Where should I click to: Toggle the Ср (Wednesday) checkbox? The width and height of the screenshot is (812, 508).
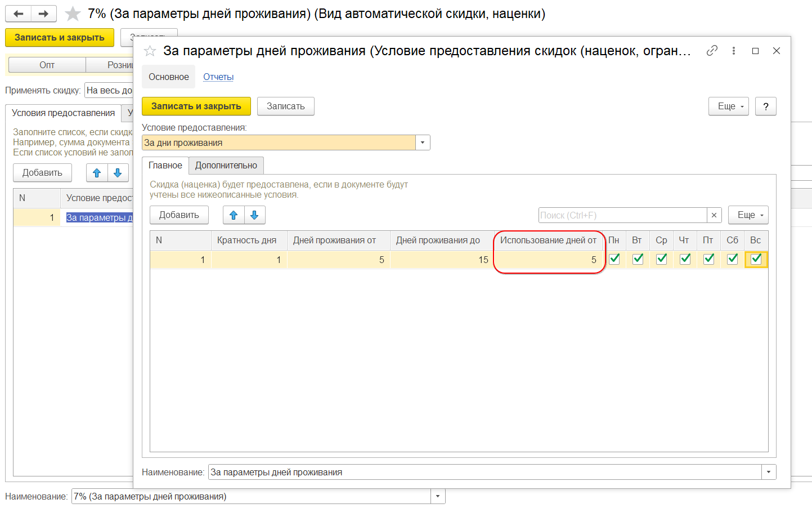(662, 259)
